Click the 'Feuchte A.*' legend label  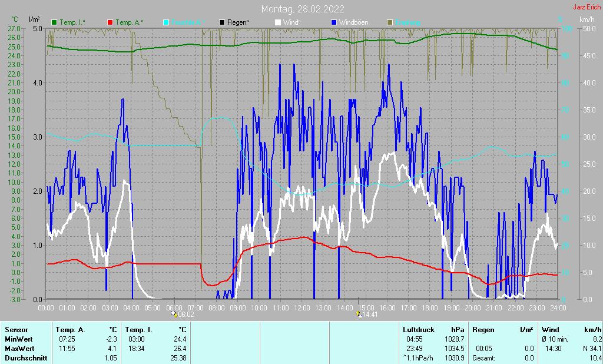(x=188, y=22)
